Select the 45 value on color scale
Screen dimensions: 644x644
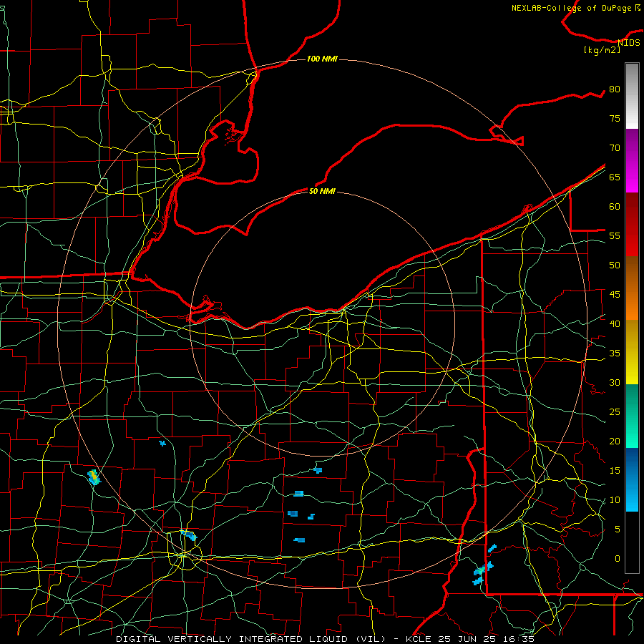[x=615, y=295]
